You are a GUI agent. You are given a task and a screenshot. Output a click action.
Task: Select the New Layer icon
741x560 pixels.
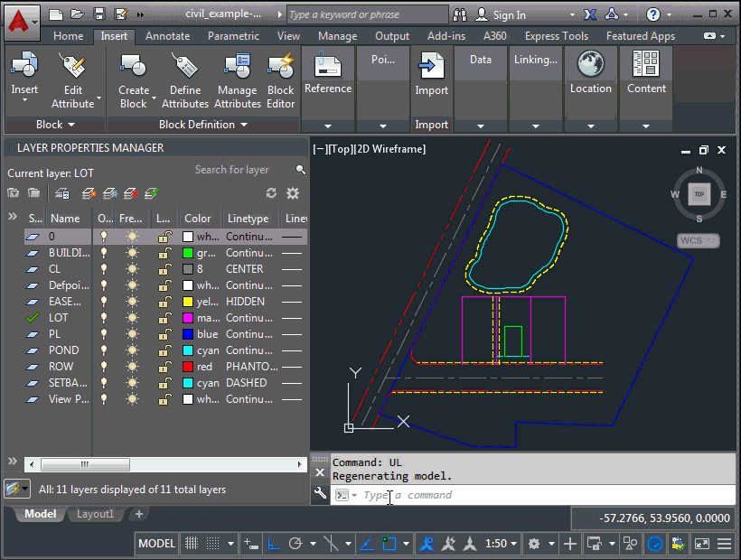coord(88,192)
